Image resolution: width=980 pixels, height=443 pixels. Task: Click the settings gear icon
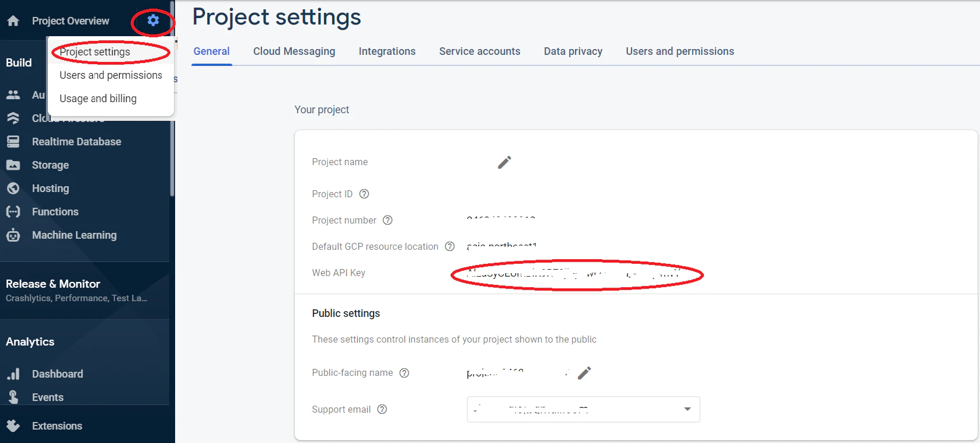[153, 20]
